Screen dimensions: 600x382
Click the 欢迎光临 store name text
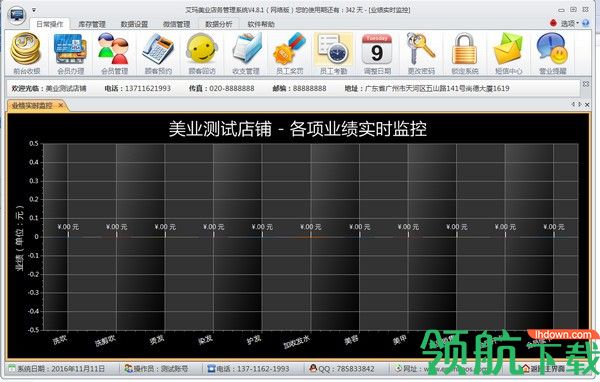pyautogui.click(x=49, y=88)
